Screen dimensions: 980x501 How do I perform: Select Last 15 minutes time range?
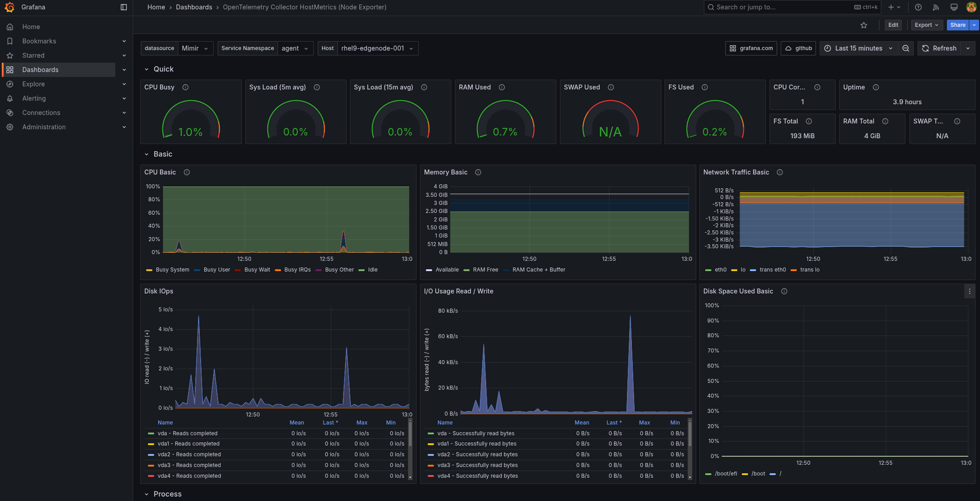[858, 48]
